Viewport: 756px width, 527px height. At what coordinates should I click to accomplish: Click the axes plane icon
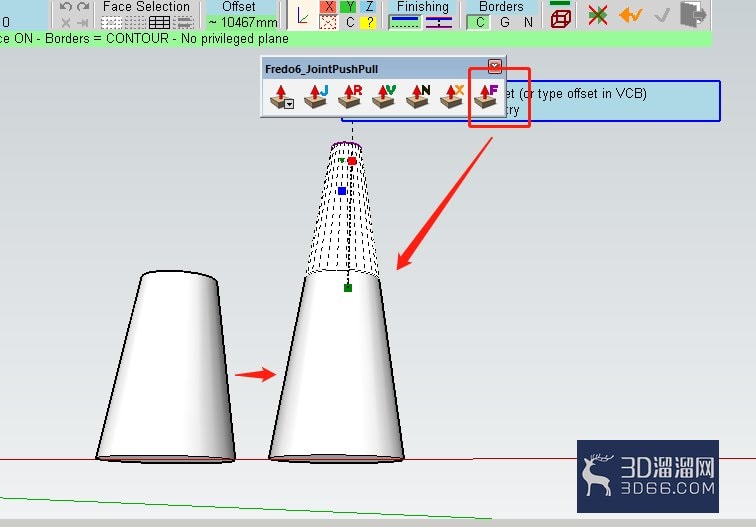pyautogui.click(x=303, y=15)
